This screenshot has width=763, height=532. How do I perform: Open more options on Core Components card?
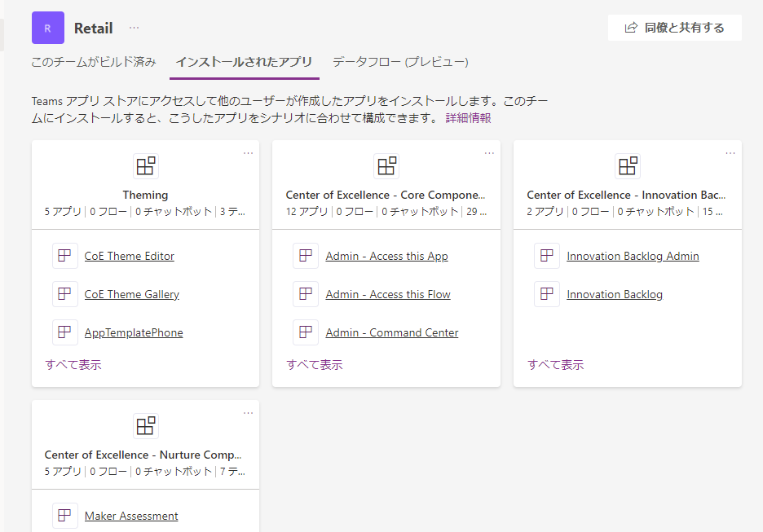click(489, 153)
